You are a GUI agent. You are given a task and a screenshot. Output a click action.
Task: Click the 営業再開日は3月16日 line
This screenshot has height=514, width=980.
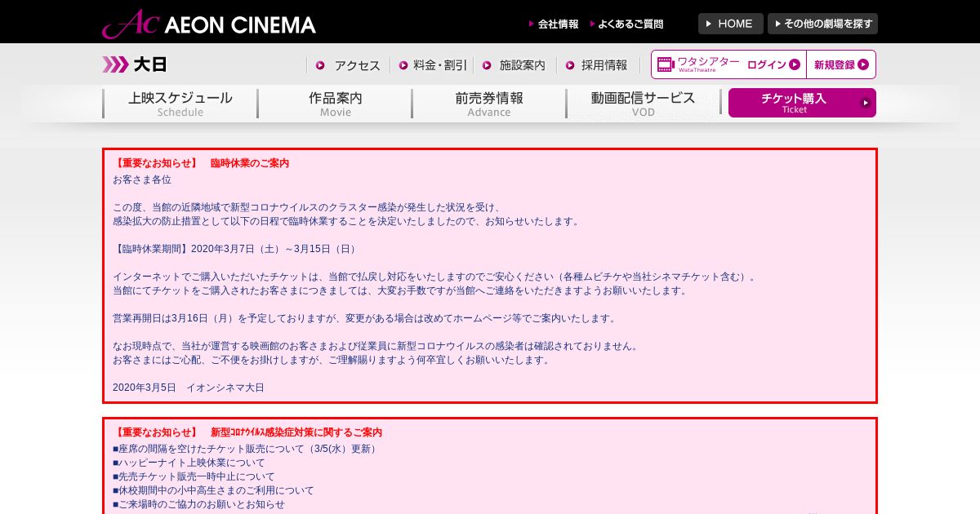click(364, 318)
